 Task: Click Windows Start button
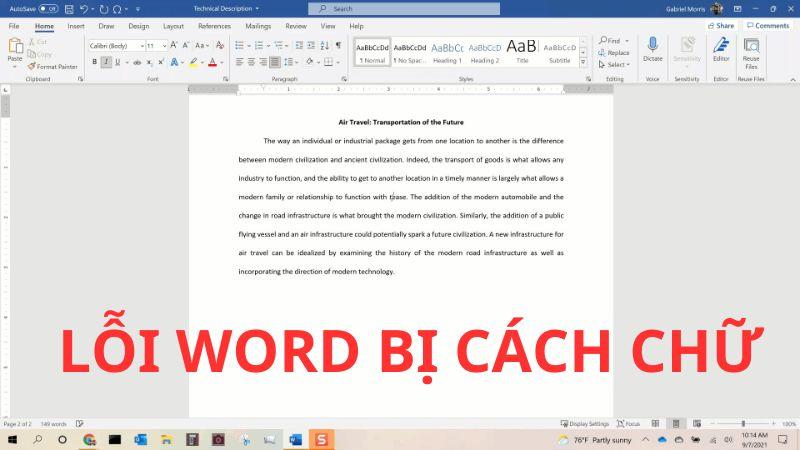tap(12, 439)
